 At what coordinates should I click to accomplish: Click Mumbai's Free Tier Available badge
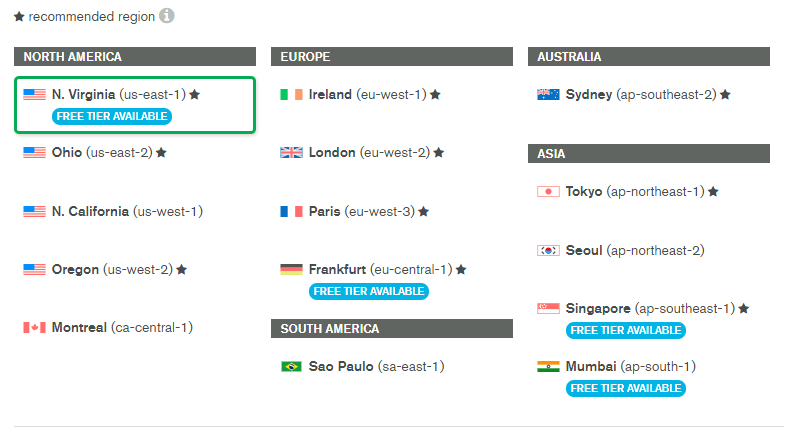(x=626, y=389)
